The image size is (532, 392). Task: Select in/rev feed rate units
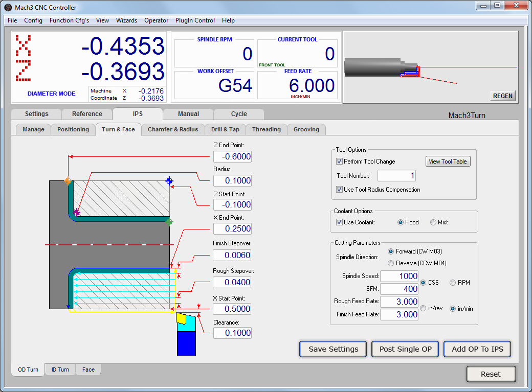[423, 308]
